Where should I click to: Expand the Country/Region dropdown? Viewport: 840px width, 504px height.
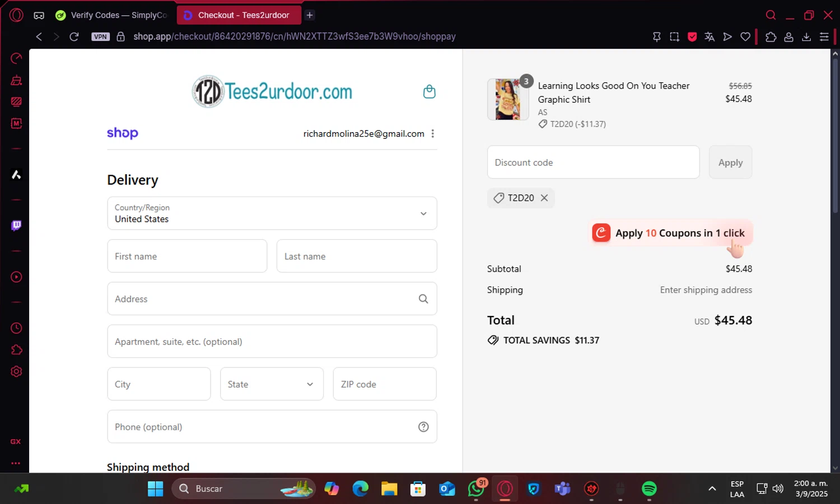(272, 213)
